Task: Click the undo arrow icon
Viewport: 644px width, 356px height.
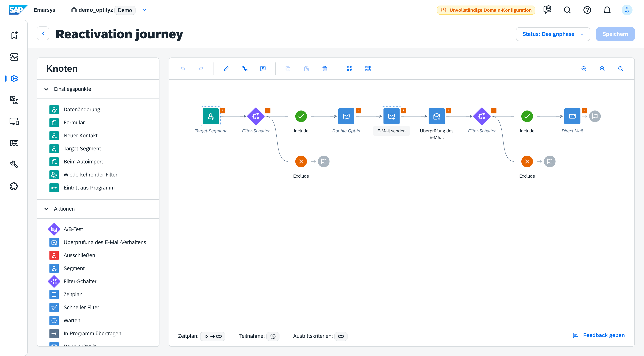Action: [183, 69]
